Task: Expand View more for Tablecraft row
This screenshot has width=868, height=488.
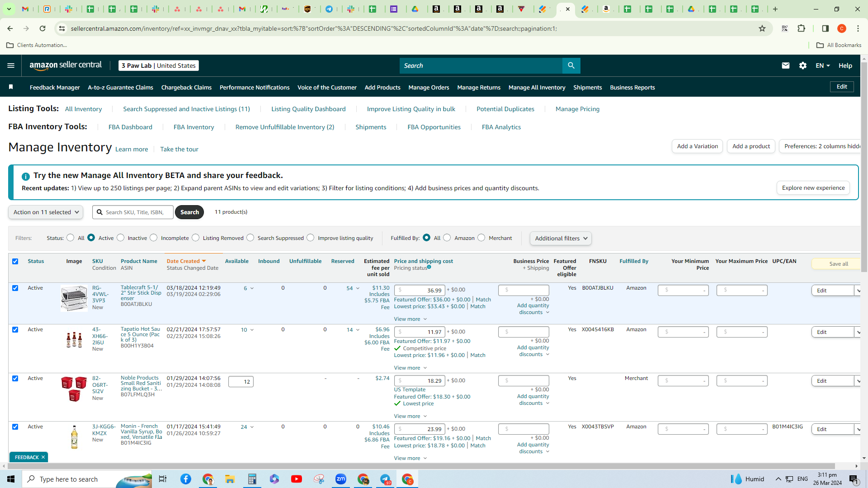Action: pyautogui.click(x=410, y=319)
